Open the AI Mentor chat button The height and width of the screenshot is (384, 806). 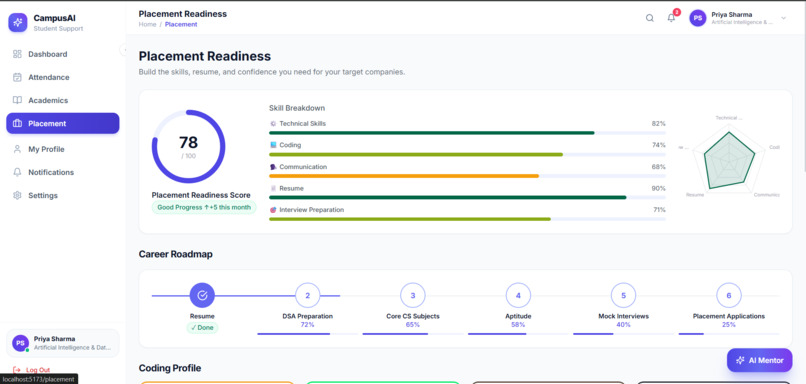click(759, 360)
